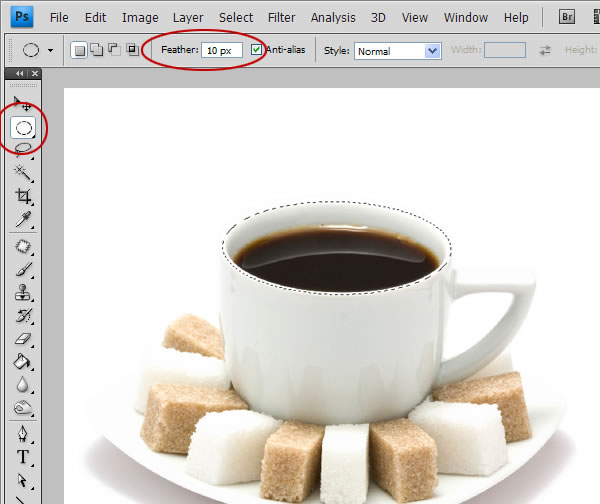Select the Magic Wand tool
The width and height of the screenshot is (600, 504).
(23, 173)
